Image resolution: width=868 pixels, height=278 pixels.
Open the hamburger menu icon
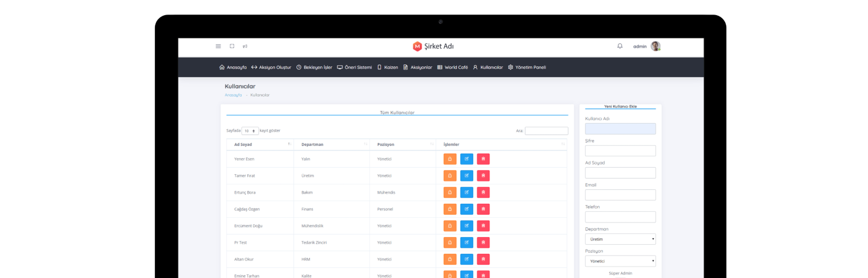(x=218, y=46)
